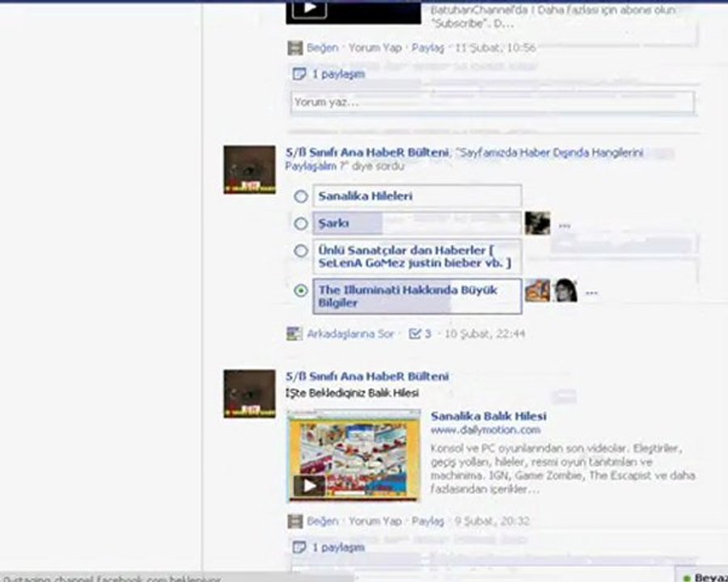Viewport: 728px width, 582px height.
Task: Click Beğen on the 11 Şubat post
Action: (x=322, y=48)
